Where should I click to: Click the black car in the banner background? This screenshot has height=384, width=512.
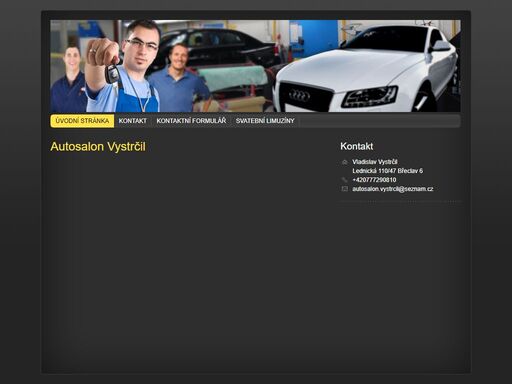click(217, 47)
